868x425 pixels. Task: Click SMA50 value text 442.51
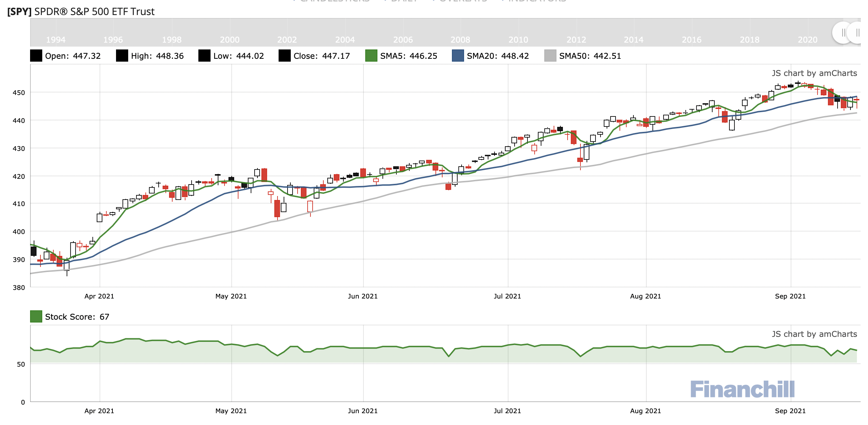point(607,56)
